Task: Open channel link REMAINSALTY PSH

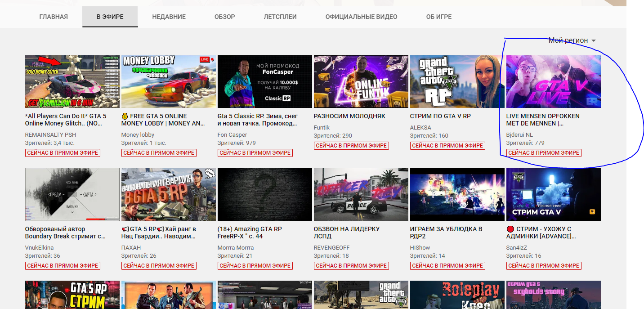Action: pyautogui.click(x=50, y=135)
